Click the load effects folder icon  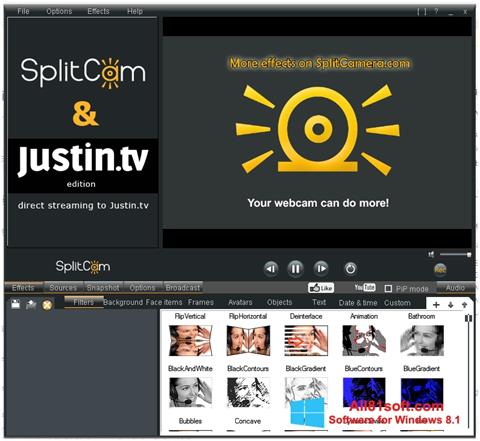tap(31, 304)
